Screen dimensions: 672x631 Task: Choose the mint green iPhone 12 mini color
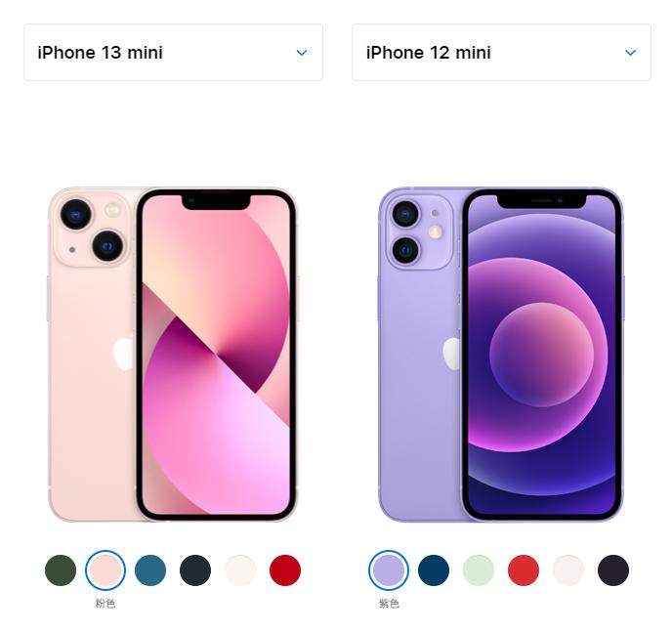pyautogui.click(x=479, y=570)
